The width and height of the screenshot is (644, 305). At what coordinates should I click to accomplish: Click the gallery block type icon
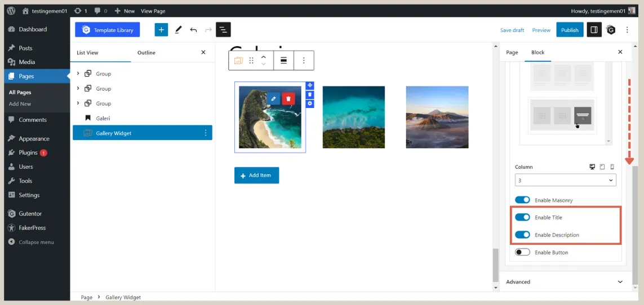(239, 61)
